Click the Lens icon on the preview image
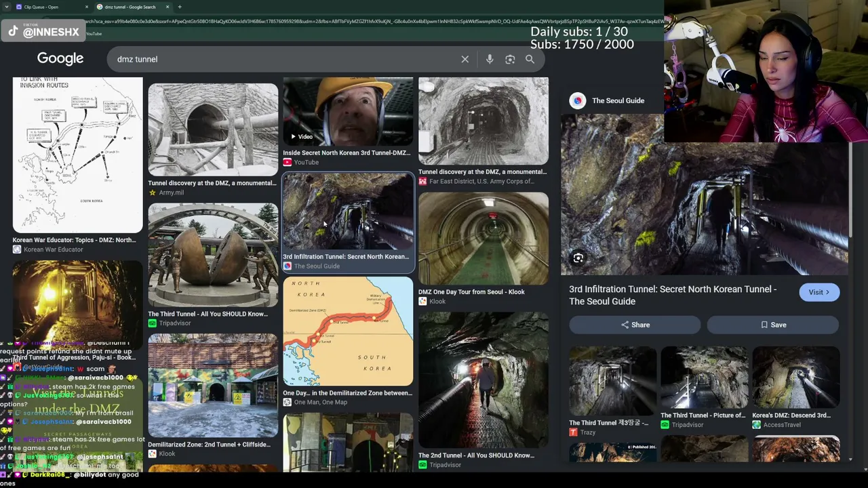 tap(578, 258)
